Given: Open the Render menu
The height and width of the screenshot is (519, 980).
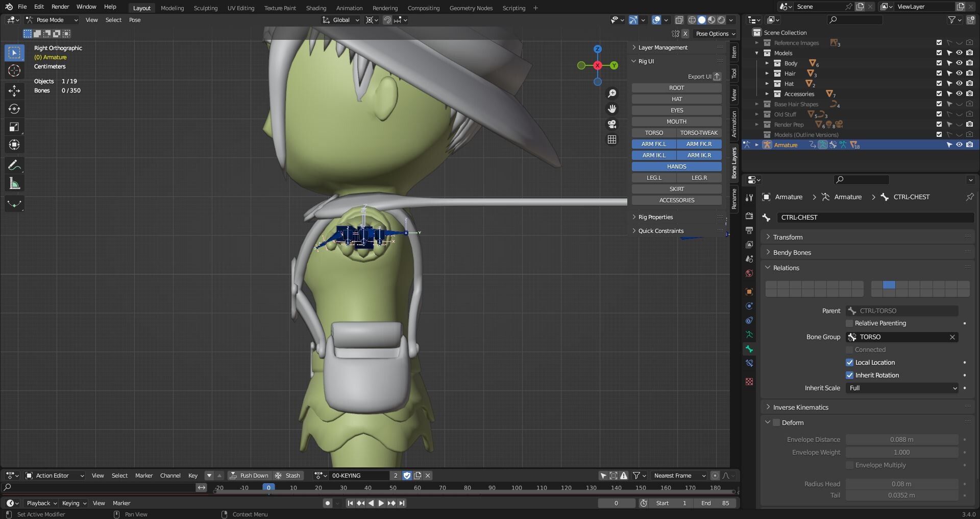Looking at the screenshot, I should coord(60,7).
